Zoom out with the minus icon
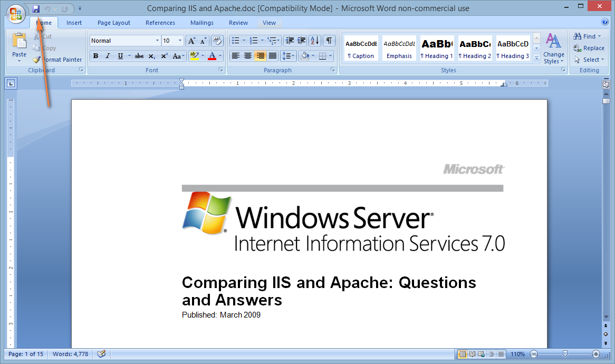 [x=533, y=354]
